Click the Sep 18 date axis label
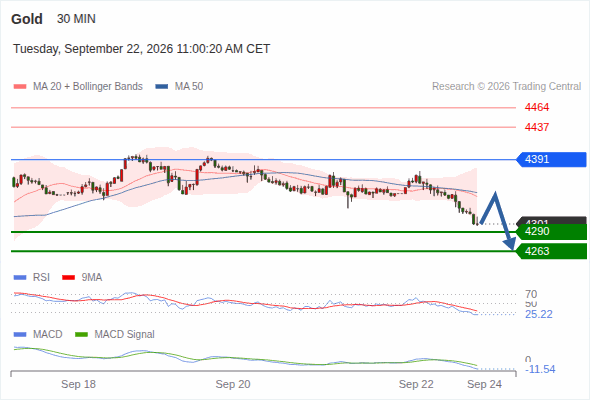This screenshot has width=590, height=400. (x=78, y=384)
